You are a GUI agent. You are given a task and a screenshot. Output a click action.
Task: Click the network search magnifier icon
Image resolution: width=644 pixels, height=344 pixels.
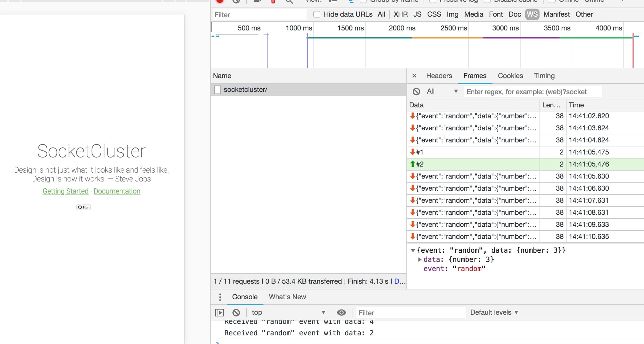tap(289, 1)
